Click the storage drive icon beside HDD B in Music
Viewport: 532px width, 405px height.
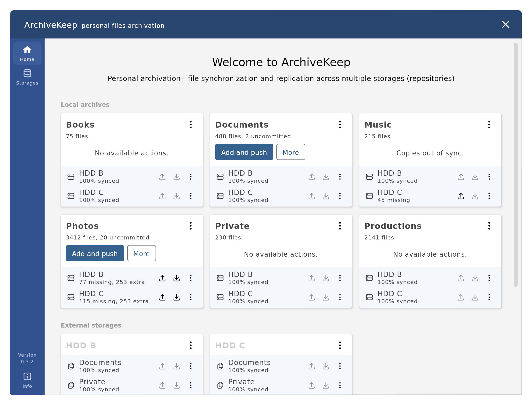(369, 177)
